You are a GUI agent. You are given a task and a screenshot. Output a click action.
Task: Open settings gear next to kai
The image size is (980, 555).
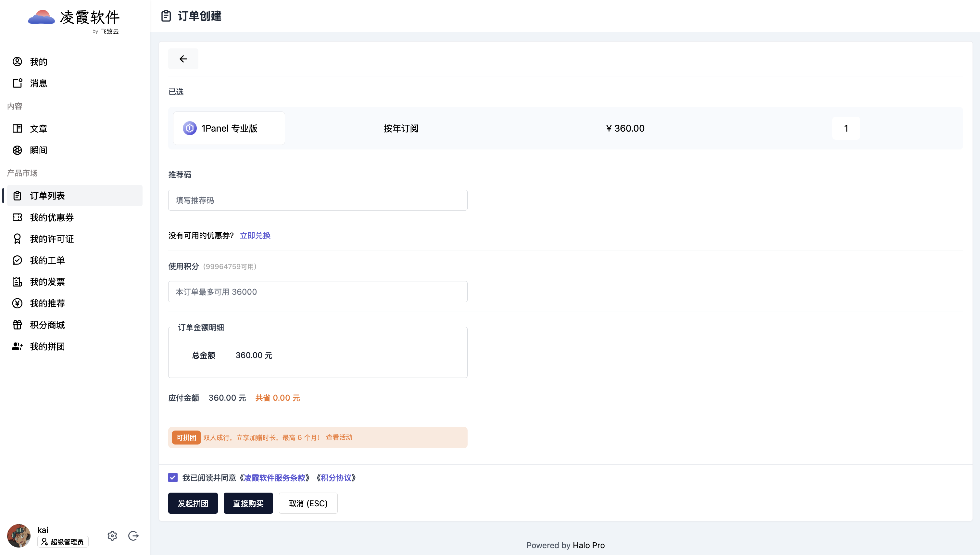112,536
